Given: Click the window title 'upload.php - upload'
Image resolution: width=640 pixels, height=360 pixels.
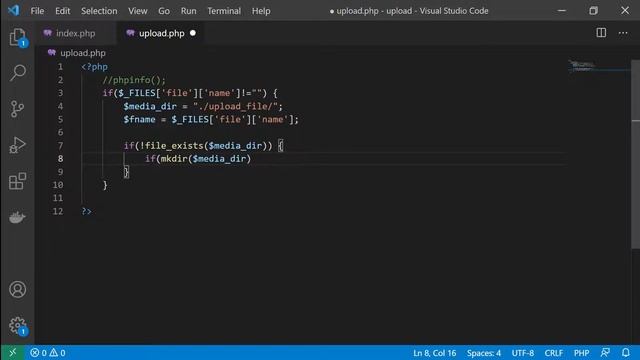Looking at the screenshot, I should (x=374, y=11).
